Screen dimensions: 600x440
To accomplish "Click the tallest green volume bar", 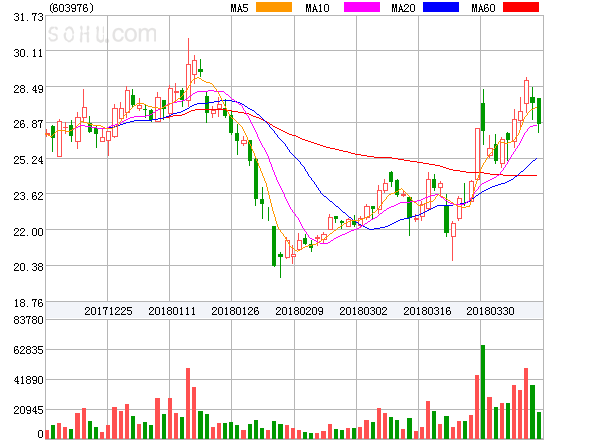I will coord(483,392).
